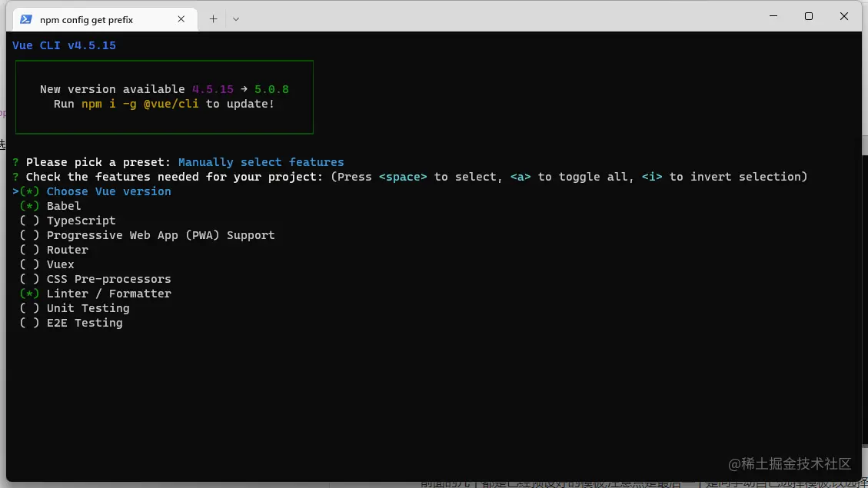Toggle the Linter / Formatter checkbox
Viewport: 868px width, 488px height.
(x=29, y=294)
